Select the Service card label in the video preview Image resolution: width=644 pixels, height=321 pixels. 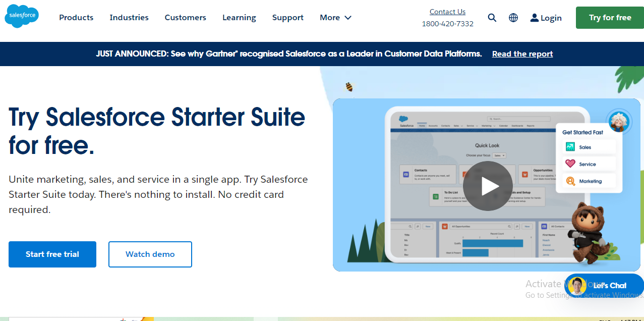pos(588,164)
